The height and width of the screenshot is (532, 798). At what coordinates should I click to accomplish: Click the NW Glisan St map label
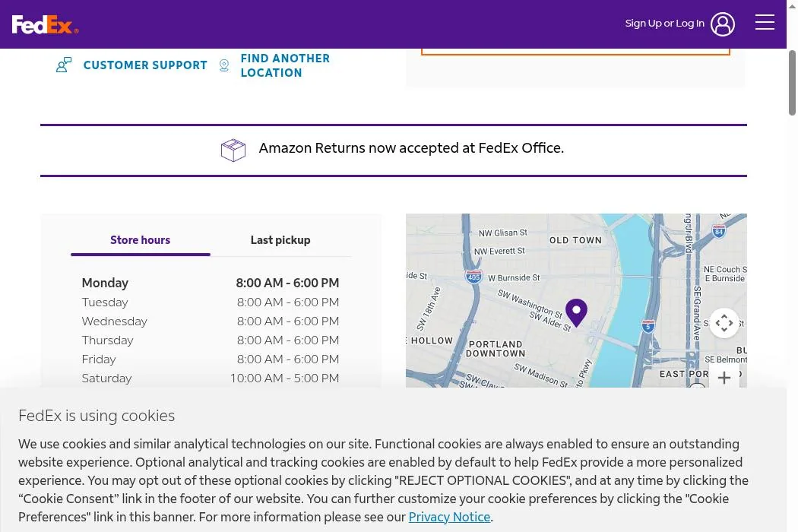point(503,233)
